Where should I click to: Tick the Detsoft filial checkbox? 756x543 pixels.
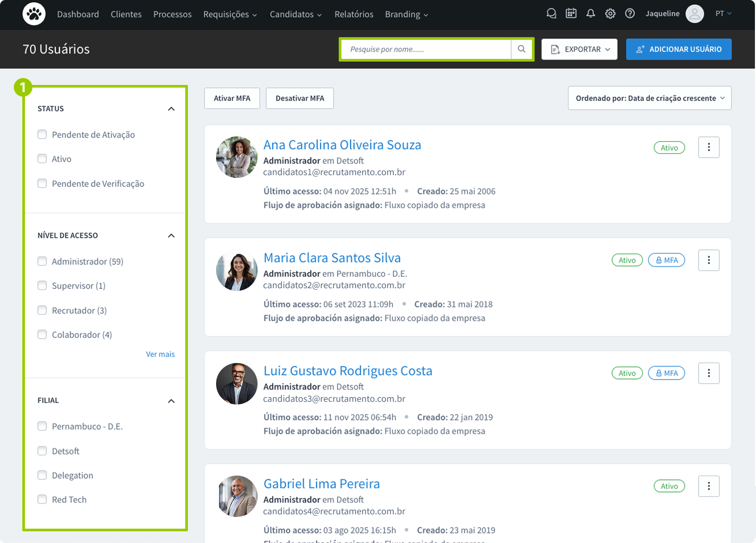point(42,451)
